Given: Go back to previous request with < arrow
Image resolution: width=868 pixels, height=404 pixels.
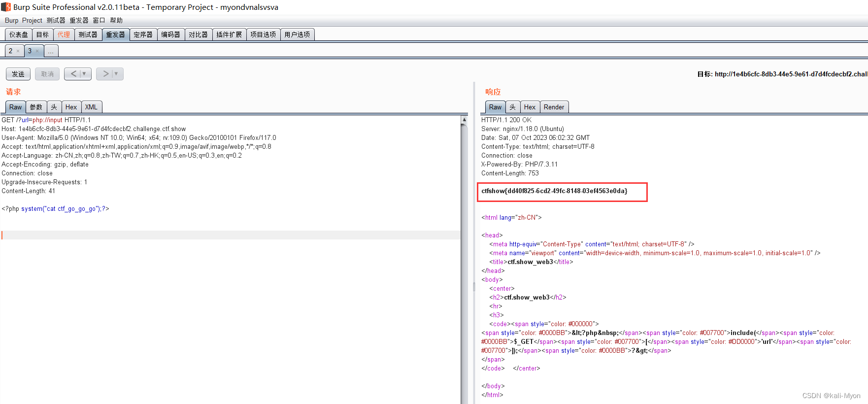Looking at the screenshot, I should [x=73, y=74].
